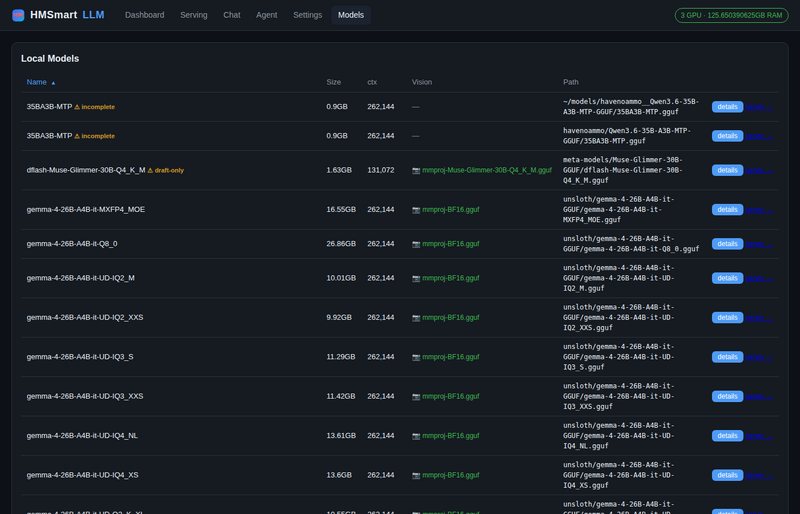Screen dimensions: 800x514
Task: Click serve link for gemma Q8_0 model
Action: click(x=759, y=243)
